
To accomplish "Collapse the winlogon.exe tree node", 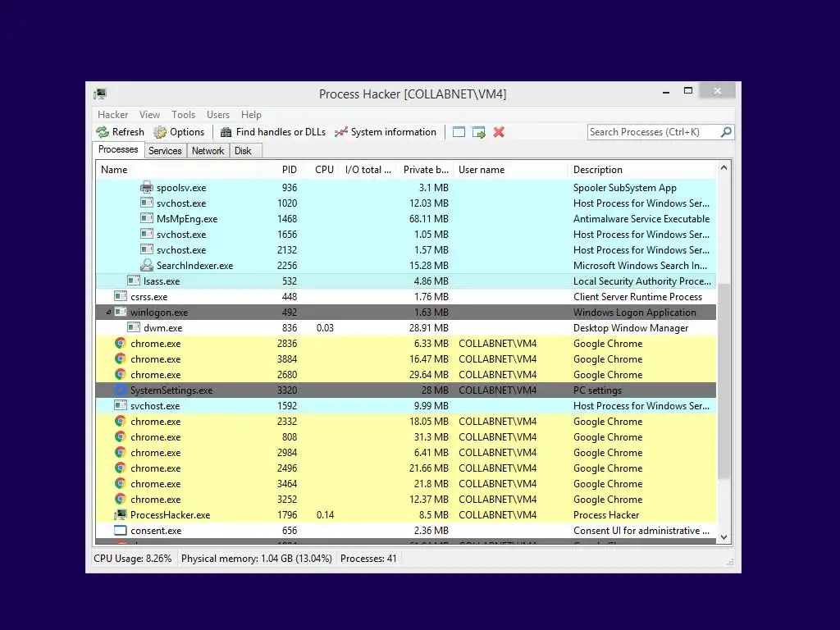I will pyautogui.click(x=109, y=312).
